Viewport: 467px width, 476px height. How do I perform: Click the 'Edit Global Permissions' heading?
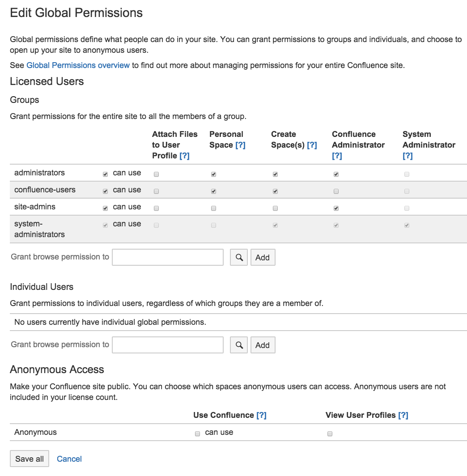[x=76, y=13]
